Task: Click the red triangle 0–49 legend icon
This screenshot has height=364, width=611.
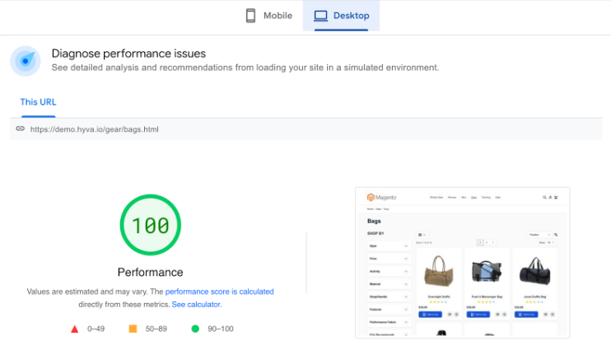Action: coord(74,329)
